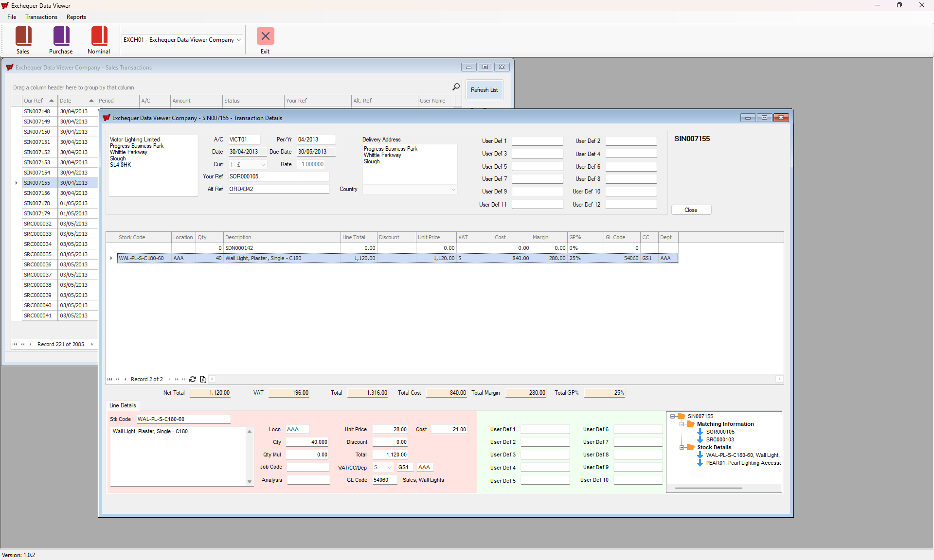Open the Country dropdown
934x560 pixels.
pyautogui.click(x=453, y=190)
